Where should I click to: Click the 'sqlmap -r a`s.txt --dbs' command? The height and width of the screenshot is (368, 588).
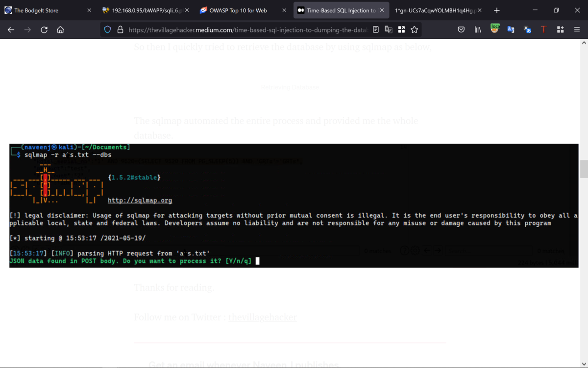click(x=68, y=155)
